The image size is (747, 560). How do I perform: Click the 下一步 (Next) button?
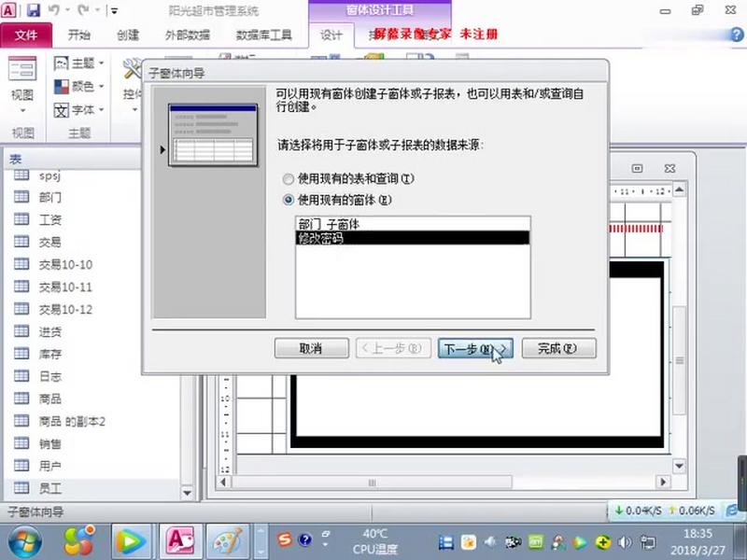tap(476, 348)
